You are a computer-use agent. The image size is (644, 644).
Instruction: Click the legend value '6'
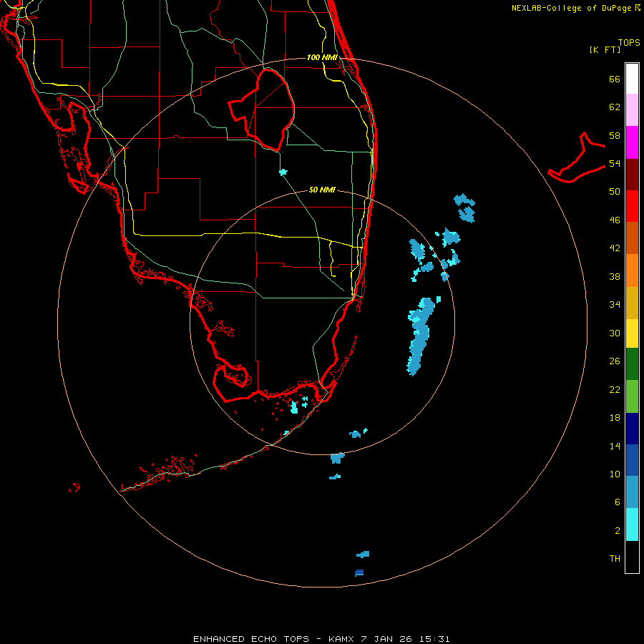[x=617, y=502]
